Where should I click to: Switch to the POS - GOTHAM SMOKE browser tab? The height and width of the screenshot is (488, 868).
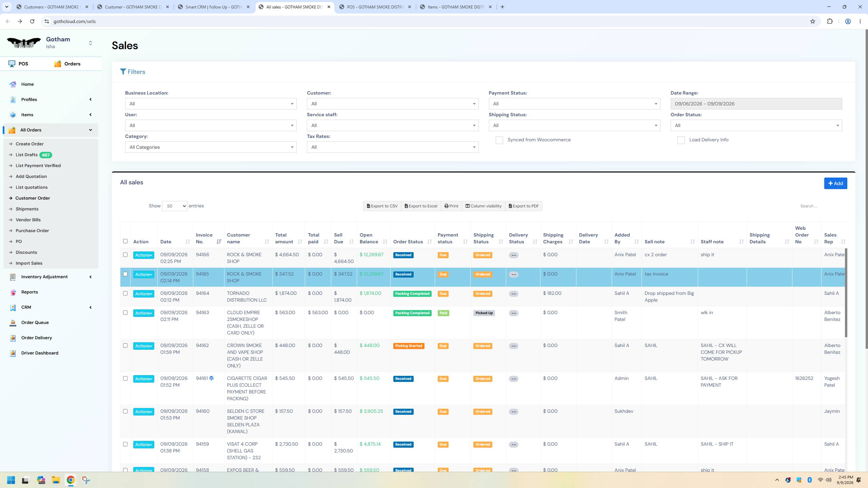(x=375, y=7)
